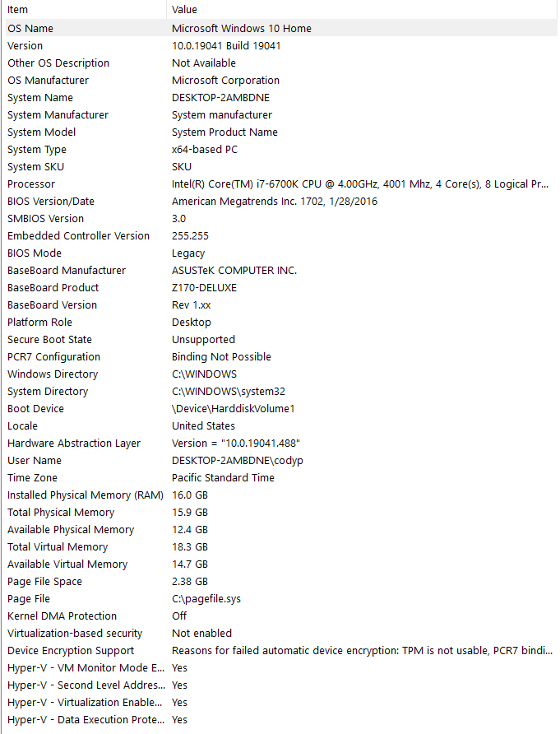Select the Z170-DELUXE value
The height and width of the screenshot is (734, 560).
click(x=204, y=288)
